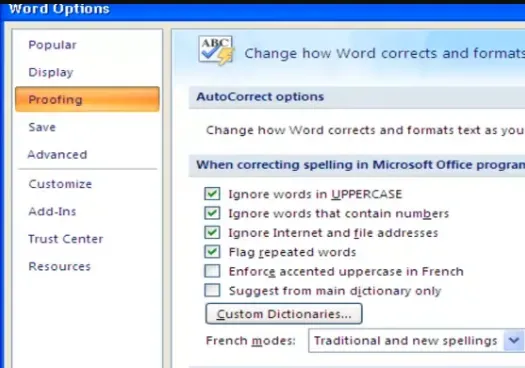The width and height of the screenshot is (525, 368).
Task: Click the When correcting spelling section header
Action: 357,165
